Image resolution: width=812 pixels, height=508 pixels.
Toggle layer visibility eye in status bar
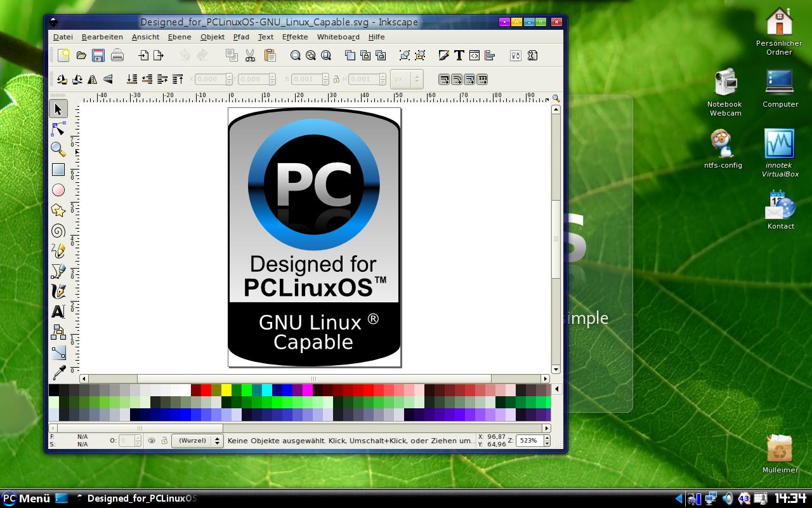click(x=152, y=440)
